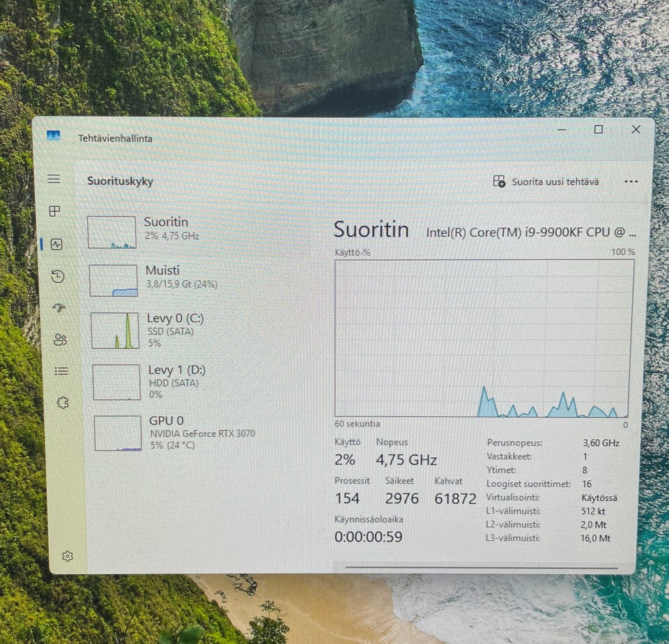Open Task Manager settings gear

point(68,556)
